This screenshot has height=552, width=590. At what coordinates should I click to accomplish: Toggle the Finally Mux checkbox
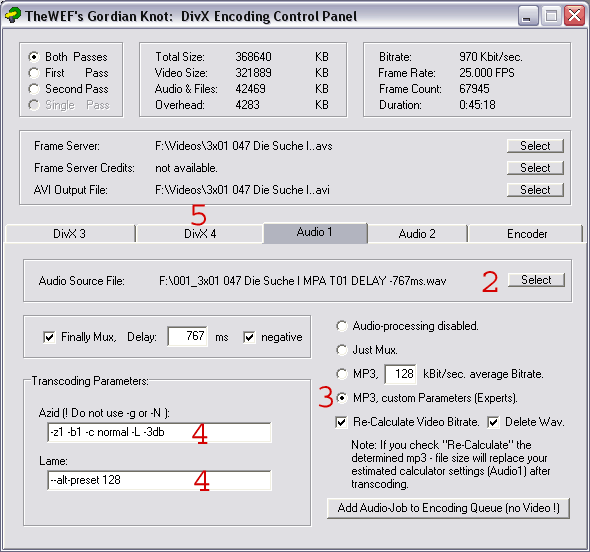click(x=49, y=337)
